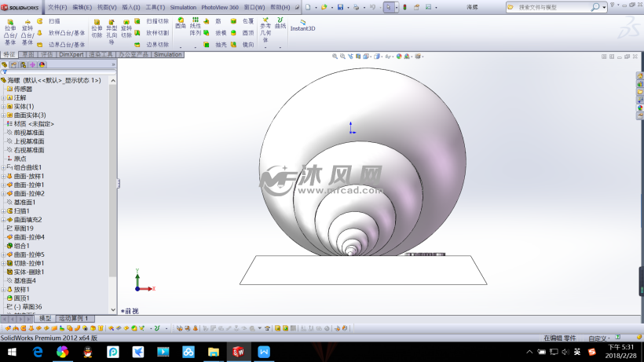
Task: Choose the 放样凸台/基体 loft boss tool
Action: (60, 33)
